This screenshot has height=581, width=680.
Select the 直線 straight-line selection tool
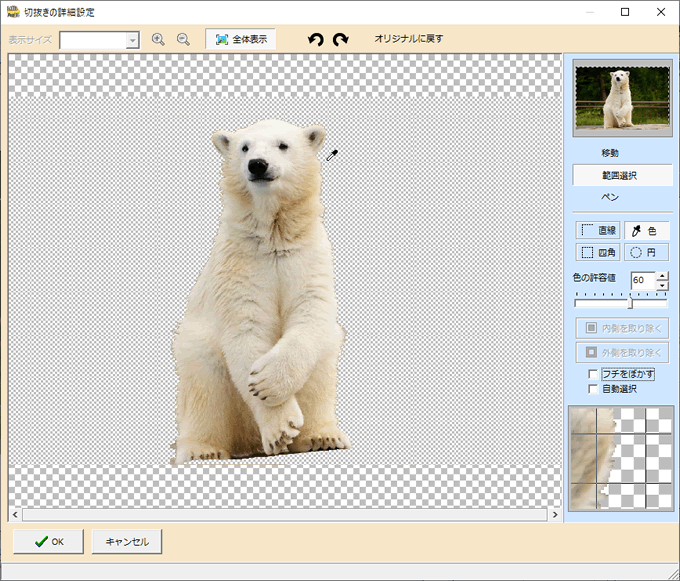[x=598, y=230]
